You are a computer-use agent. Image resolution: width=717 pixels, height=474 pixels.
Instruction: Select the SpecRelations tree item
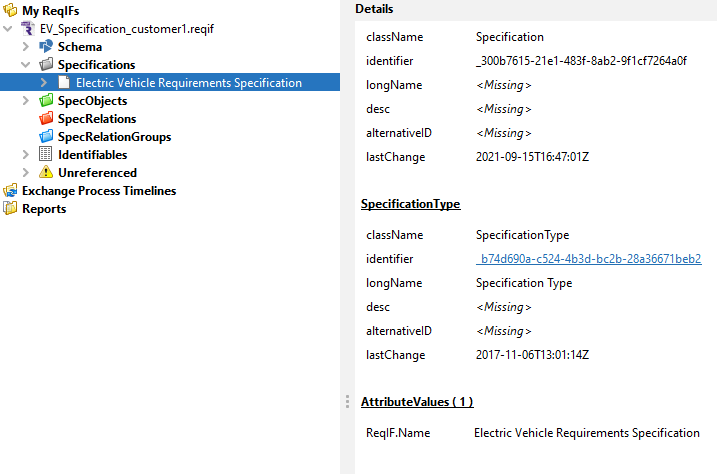point(96,119)
